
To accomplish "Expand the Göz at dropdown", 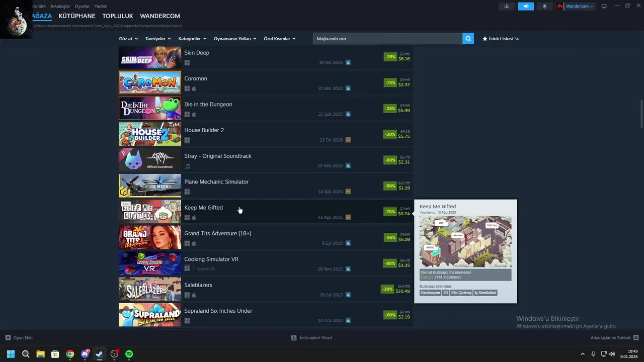I will pyautogui.click(x=128, y=39).
